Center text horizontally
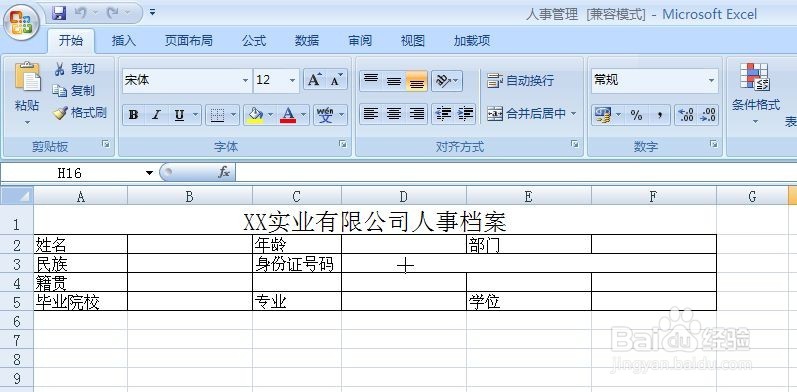The height and width of the screenshot is (392, 797). [393, 114]
